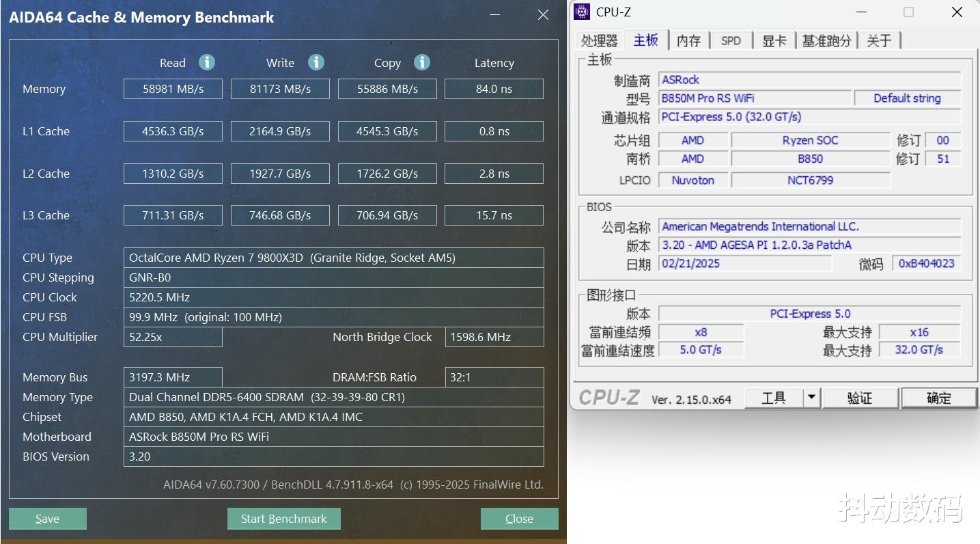Click the Copy info icon
980x544 pixels.
tap(422, 62)
